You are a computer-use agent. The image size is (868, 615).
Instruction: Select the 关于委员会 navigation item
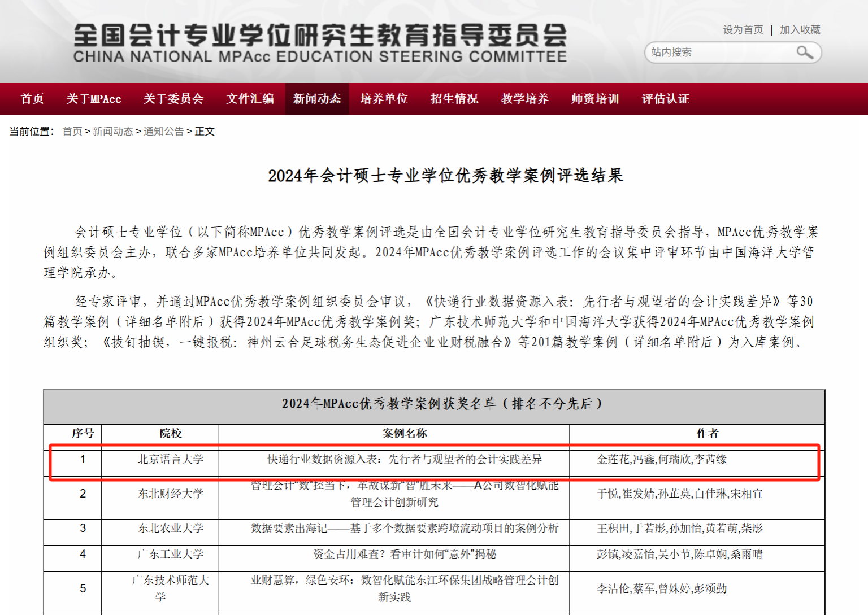tap(173, 99)
